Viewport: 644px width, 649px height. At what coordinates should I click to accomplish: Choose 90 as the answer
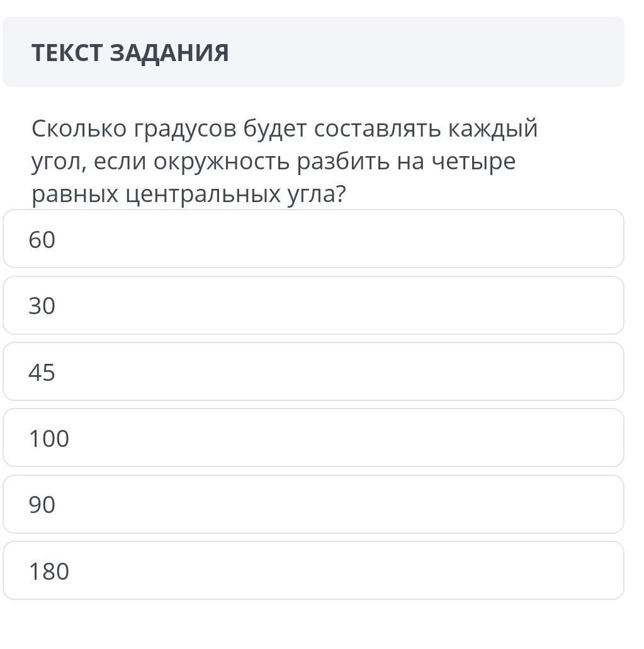pos(314,504)
